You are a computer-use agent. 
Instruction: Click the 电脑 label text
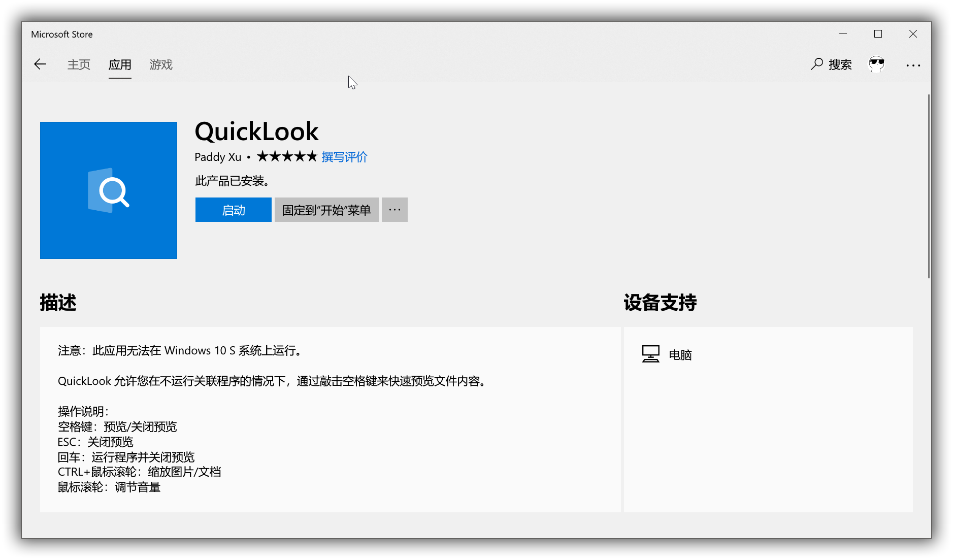click(680, 355)
